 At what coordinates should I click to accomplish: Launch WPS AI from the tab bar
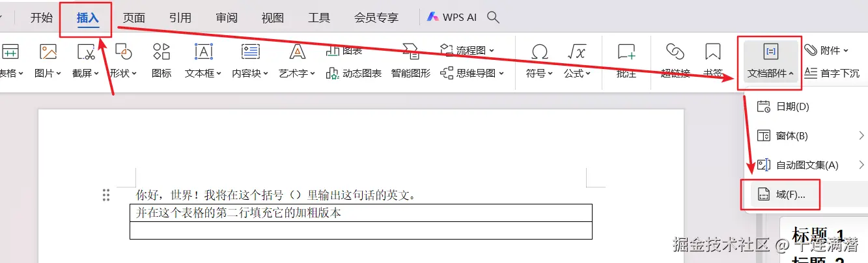pyautogui.click(x=452, y=18)
